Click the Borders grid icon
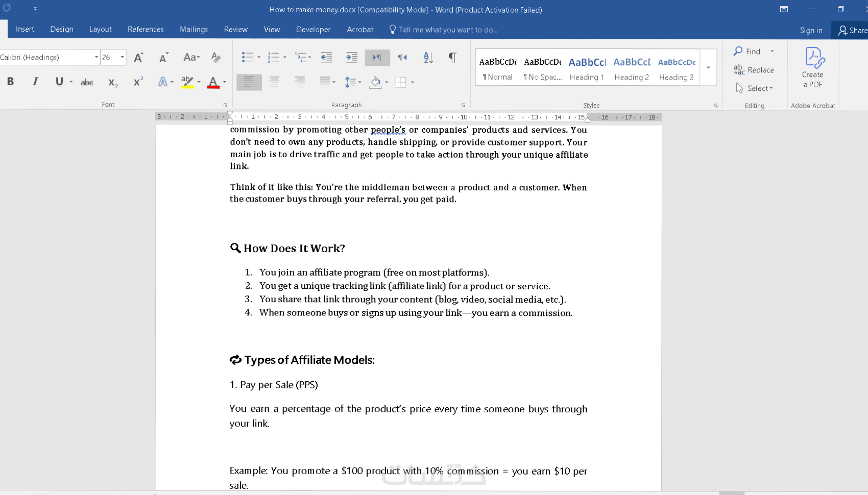The image size is (868, 495). point(401,82)
